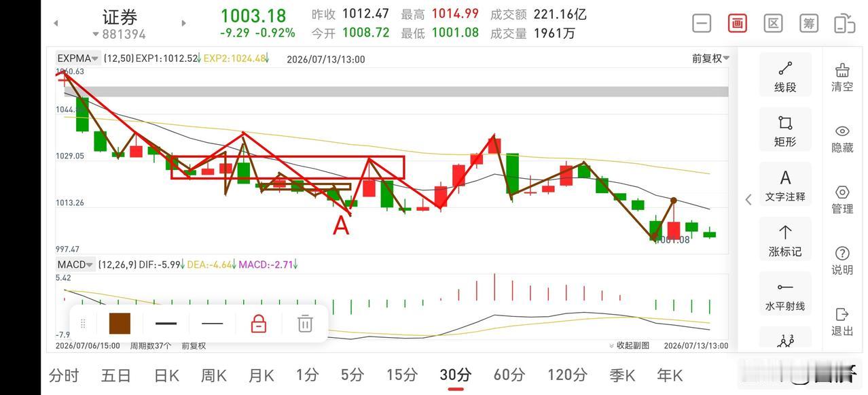Hide drawings using the 隐藏 eye icon
868x395 pixels.
point(842,138)
